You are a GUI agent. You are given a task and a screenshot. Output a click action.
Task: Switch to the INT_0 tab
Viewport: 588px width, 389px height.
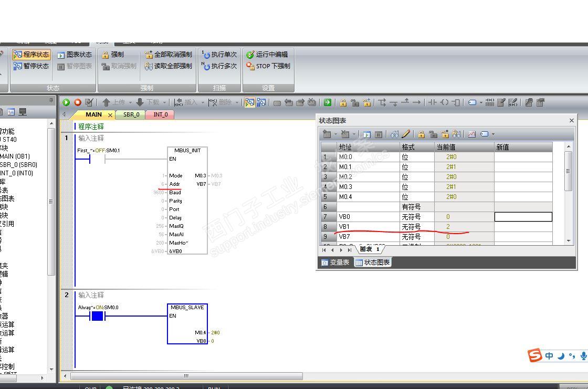pyautogui.click(x=161, y=114)
